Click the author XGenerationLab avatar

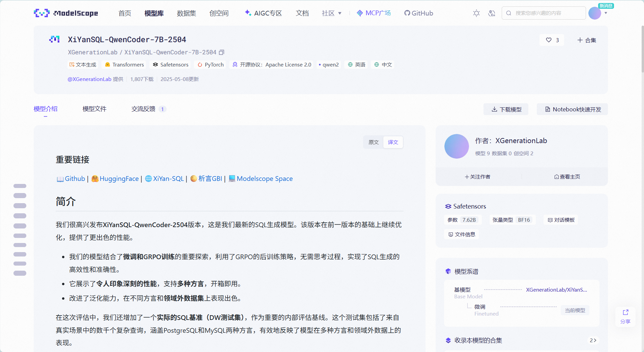457,146
